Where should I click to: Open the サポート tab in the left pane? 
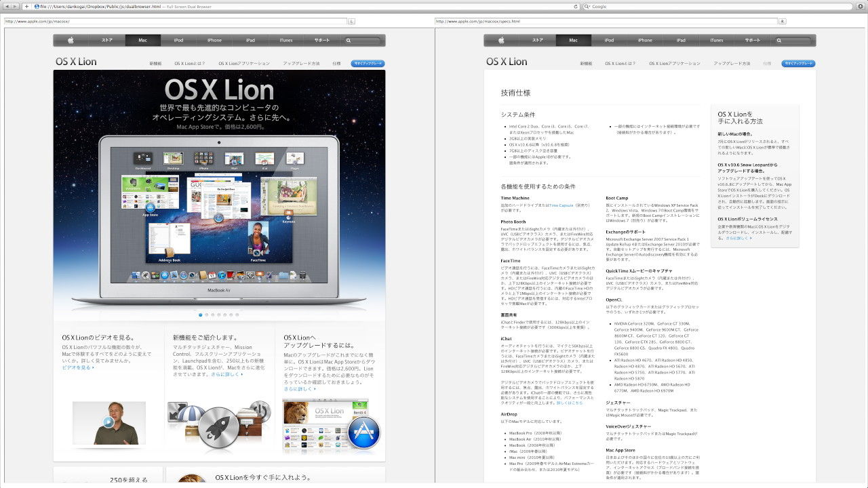point(322,40)
